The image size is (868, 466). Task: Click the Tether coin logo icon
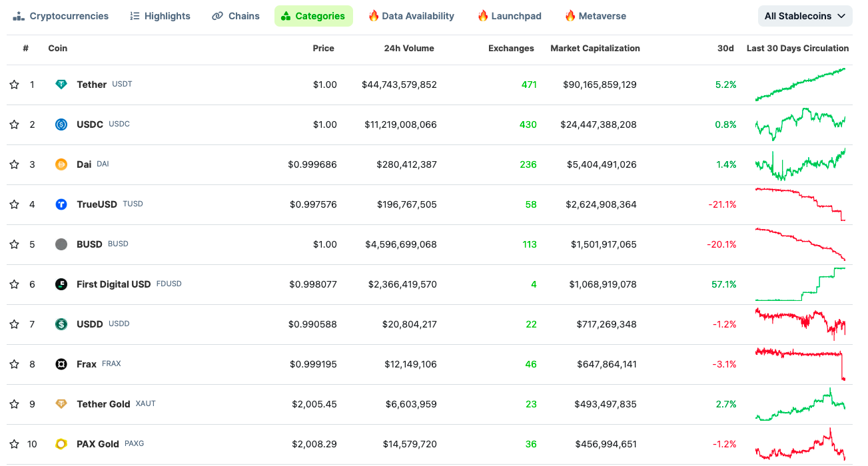[x=61, y=85]
